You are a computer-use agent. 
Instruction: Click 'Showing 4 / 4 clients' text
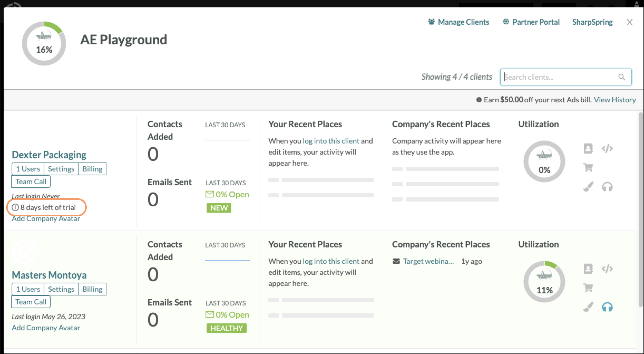[x=457, y=77]
